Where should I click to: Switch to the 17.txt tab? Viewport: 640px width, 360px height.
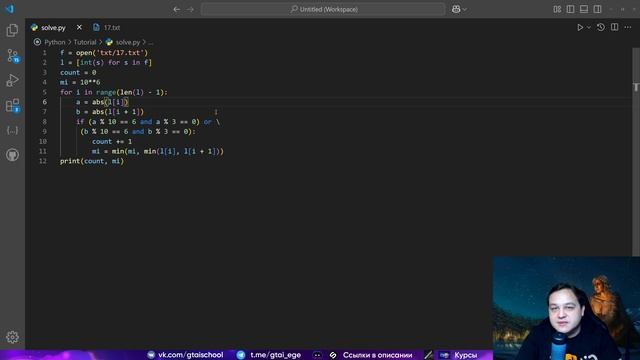[111, 28]
